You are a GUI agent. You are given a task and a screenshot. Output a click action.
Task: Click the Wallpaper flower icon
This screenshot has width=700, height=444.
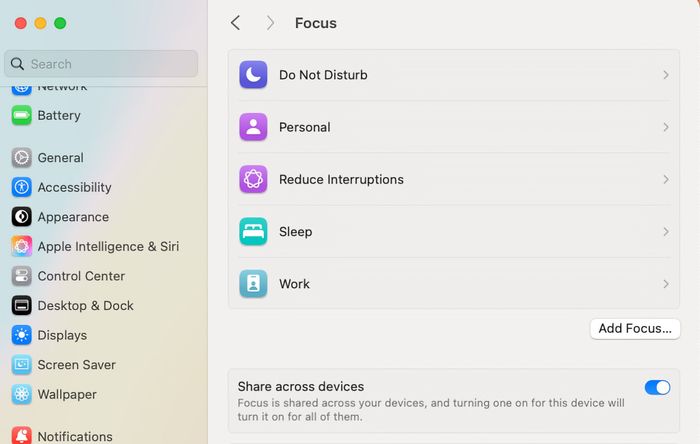coord(21,394)
